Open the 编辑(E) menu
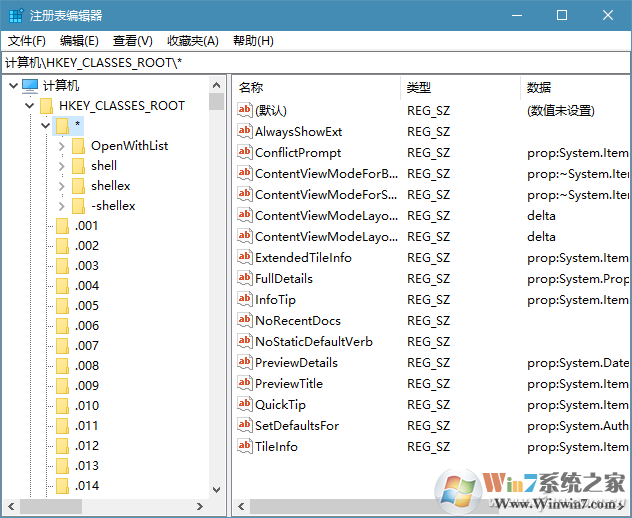Image resolution: width=632 pixels, height=518 pixels. coord(79,41)
